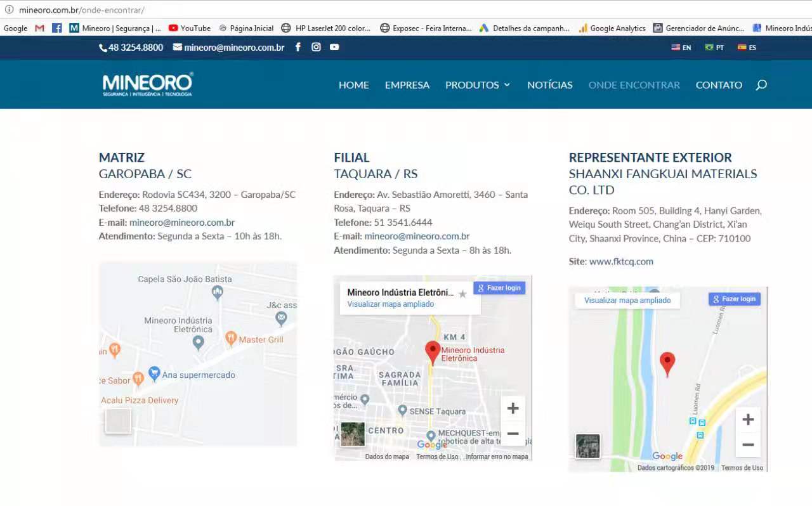
Task: Open Mineoro's Instagram page icon
Action: coord(316,47)
